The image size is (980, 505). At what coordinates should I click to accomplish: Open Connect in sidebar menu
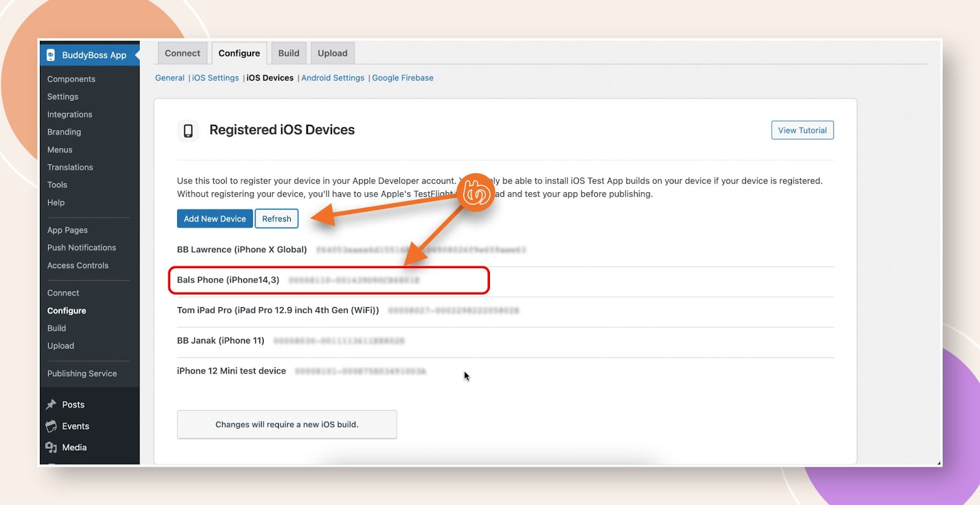click(63, 293)
